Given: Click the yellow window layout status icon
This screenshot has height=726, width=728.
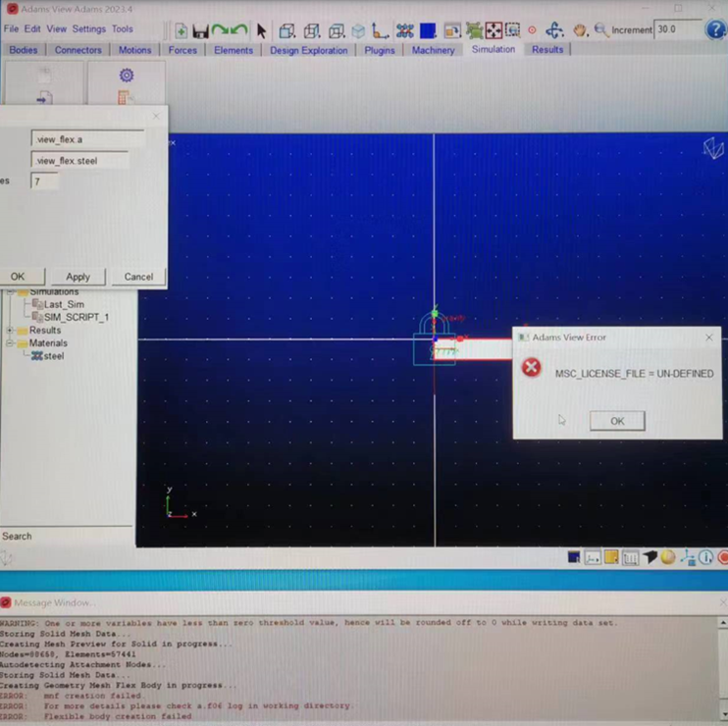Looking at the screenshot, I should (x=611, y=556).
